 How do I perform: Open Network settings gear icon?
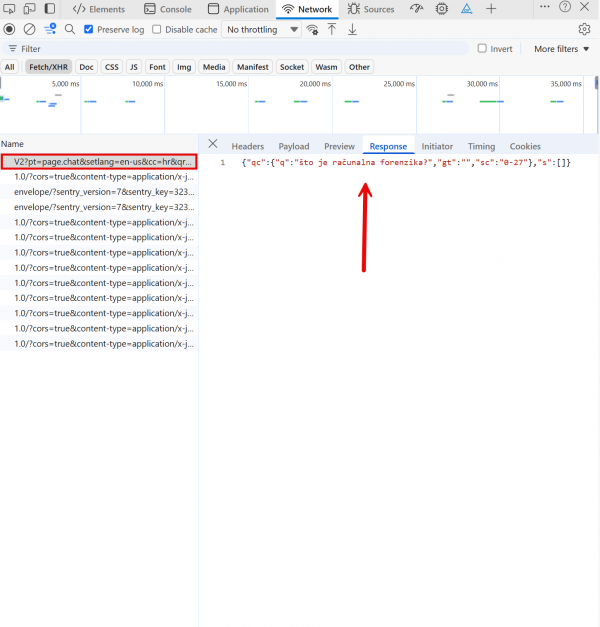point(585,29)
